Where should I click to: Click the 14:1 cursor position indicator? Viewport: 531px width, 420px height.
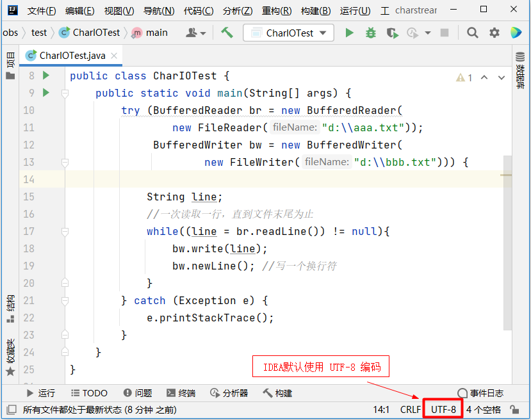pyautogui.click(x=381, y=410)
